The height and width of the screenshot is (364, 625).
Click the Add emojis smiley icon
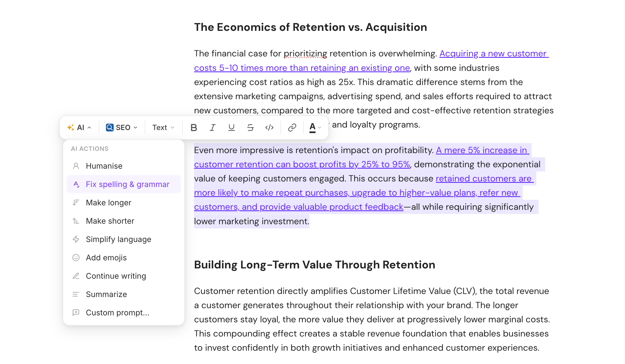coord(76,258)
